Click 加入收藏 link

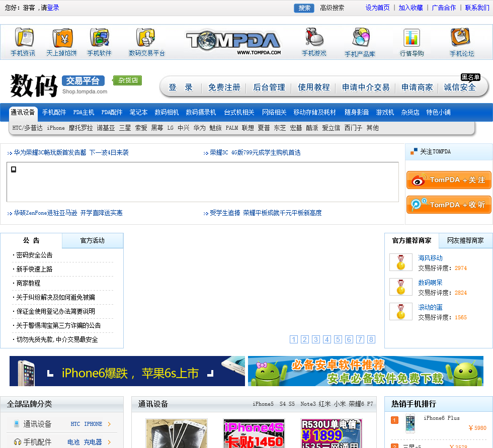click(x=410, y=8)
